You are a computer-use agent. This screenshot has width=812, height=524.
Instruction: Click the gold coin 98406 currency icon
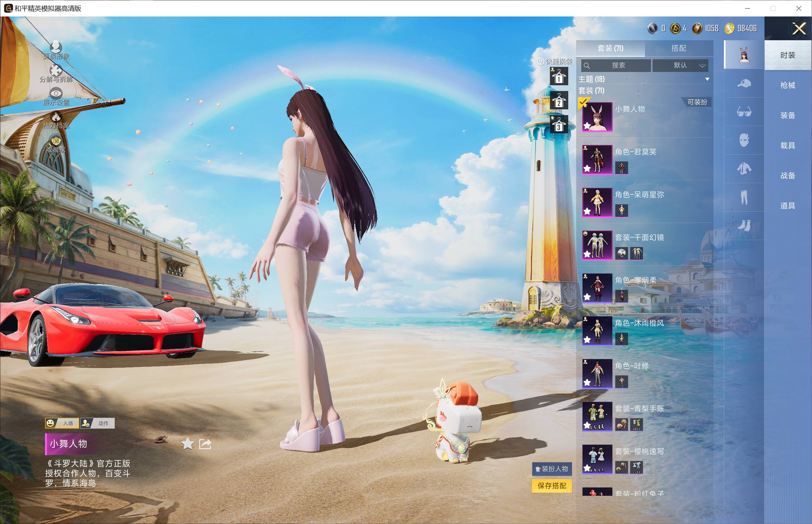tap(729, 29)
